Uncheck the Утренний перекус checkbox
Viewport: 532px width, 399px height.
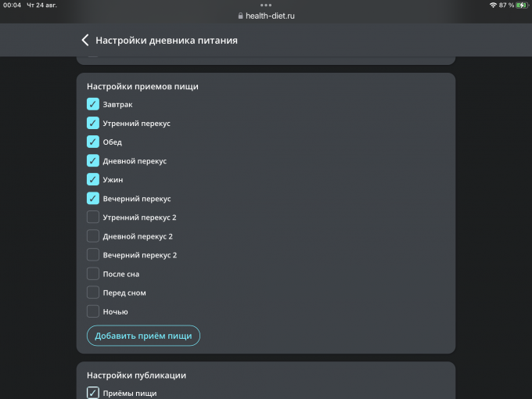tap(93, 123)
